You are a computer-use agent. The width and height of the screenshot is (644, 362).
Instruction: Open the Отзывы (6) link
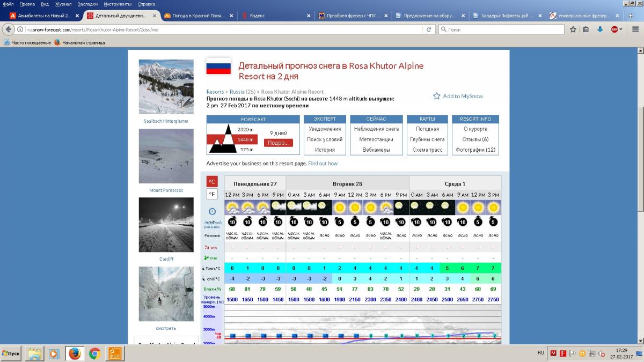(476, 139)
